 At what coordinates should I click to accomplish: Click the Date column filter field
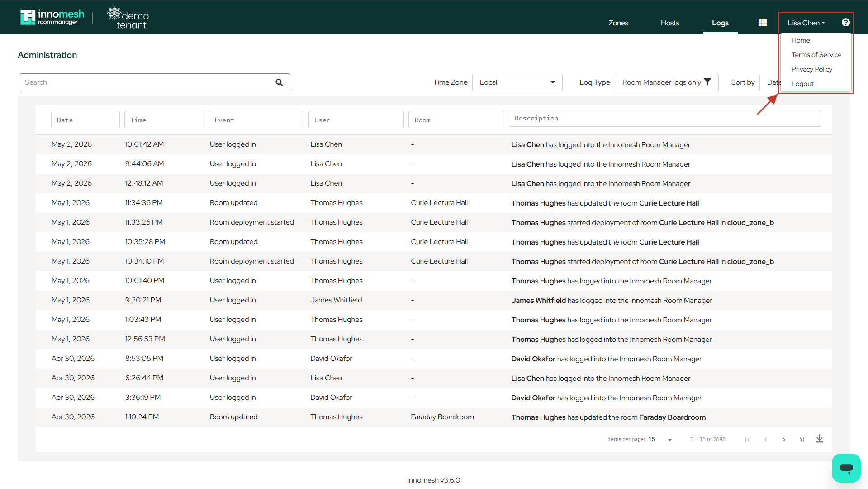coord(85,120)
